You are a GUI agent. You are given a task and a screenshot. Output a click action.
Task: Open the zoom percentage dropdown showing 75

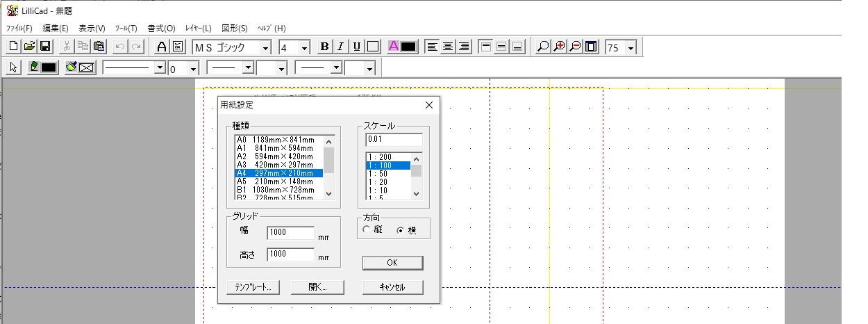pos(630,47)
